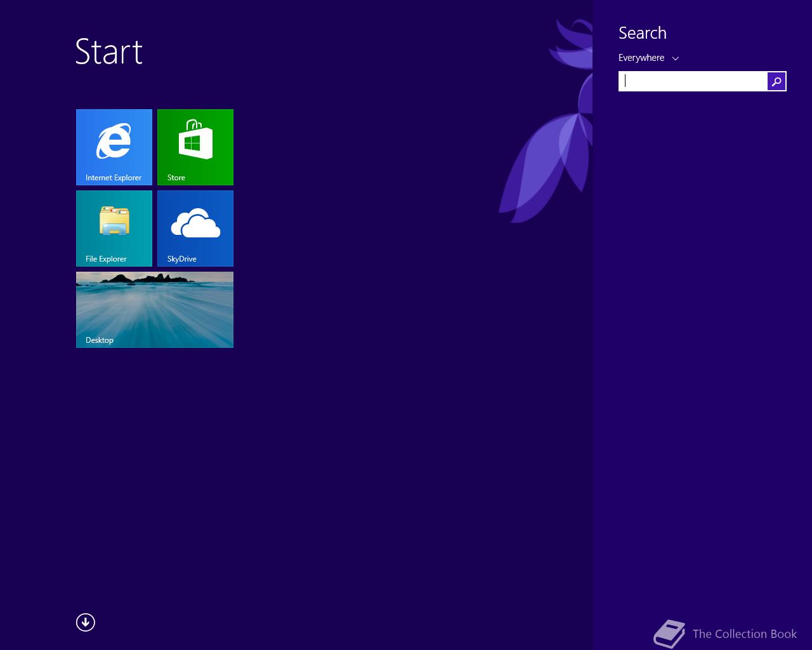Open the File Explorer tile
Image resolution: width=812 pixels, height=650 pixels.
click(x=114, y=229)
